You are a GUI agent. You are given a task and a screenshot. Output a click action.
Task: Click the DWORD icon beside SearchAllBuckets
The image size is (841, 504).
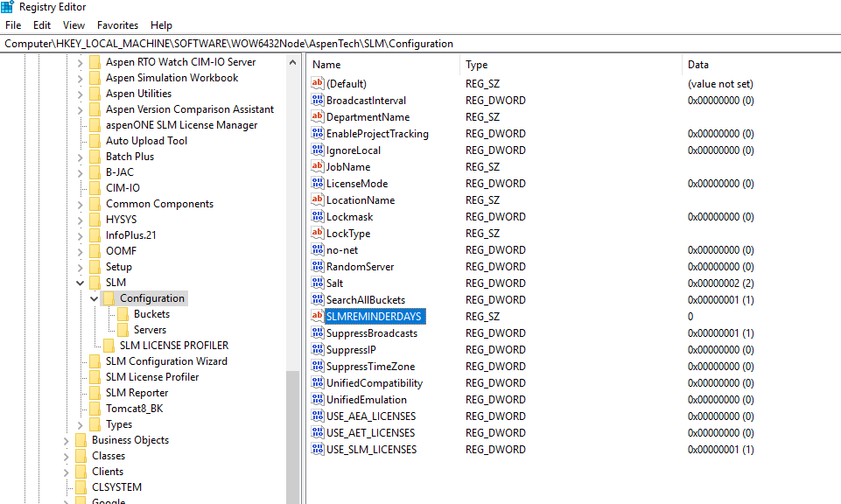(318, 299)
